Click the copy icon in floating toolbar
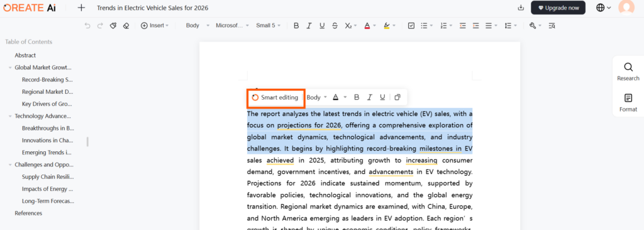The image size is (644, 230). click(397, 98)
